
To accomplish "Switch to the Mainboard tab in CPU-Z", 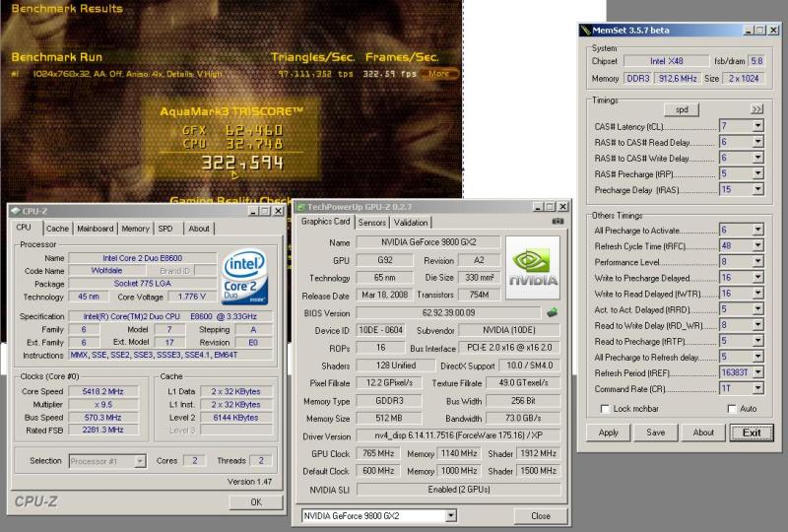I will (x=95, y=229).
